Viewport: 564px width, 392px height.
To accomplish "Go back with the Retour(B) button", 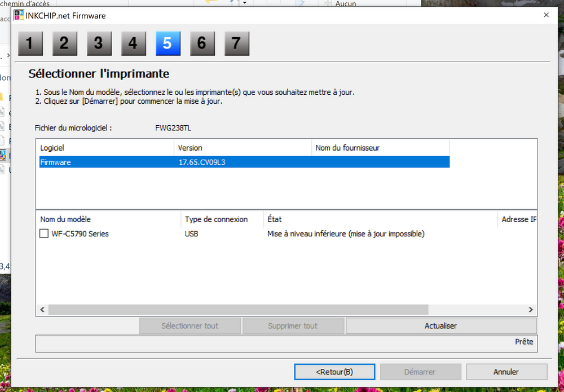I will [x=334, y=372].
